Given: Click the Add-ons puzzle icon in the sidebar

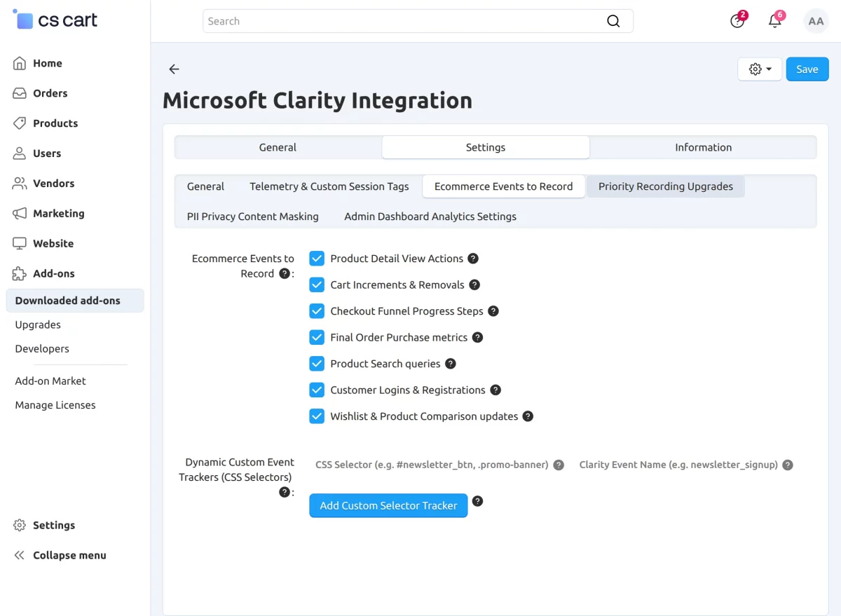Looking at the screenshot, I should pyautogui.click(x=20, y=274).
